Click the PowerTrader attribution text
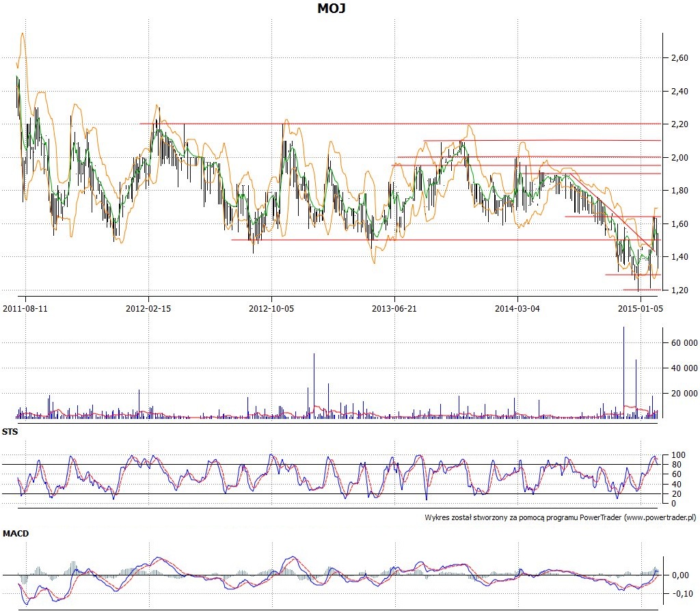Image resolution: width=700 pixels, height=611 pixels. 561,518
